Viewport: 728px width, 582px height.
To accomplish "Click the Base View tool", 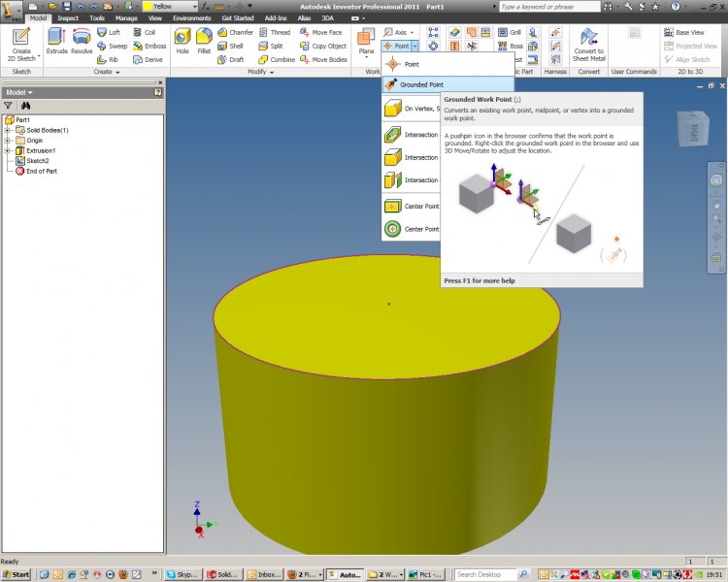I will coord(684,32).
